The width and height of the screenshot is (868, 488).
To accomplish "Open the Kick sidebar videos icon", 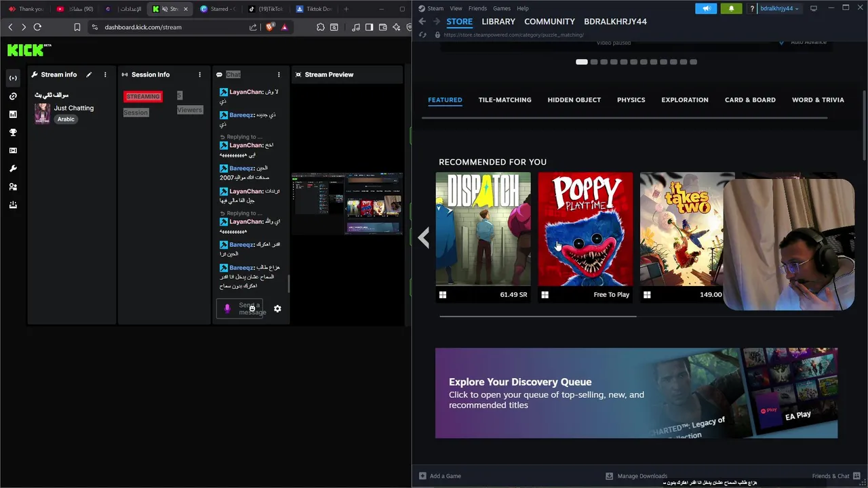I will (x=13, y=150).
